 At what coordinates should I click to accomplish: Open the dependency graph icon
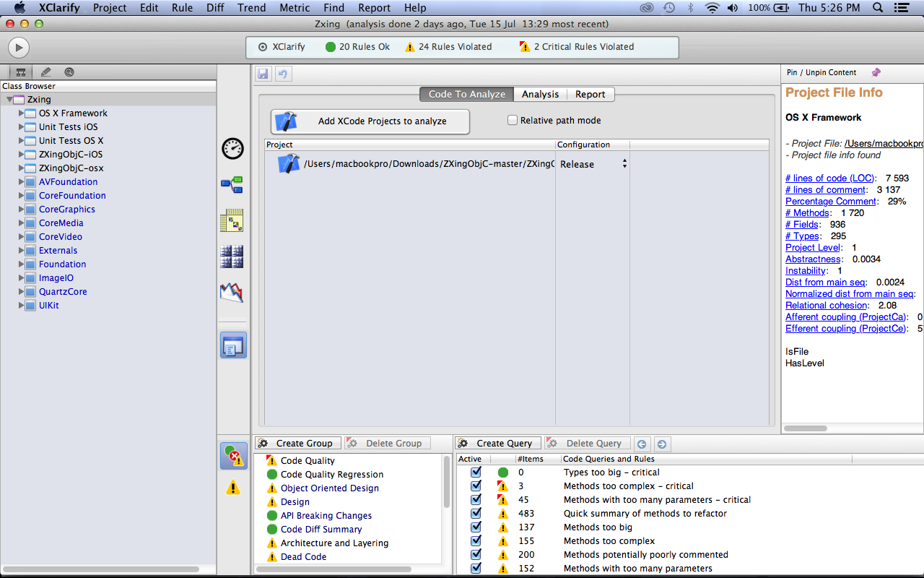[232, 186]
